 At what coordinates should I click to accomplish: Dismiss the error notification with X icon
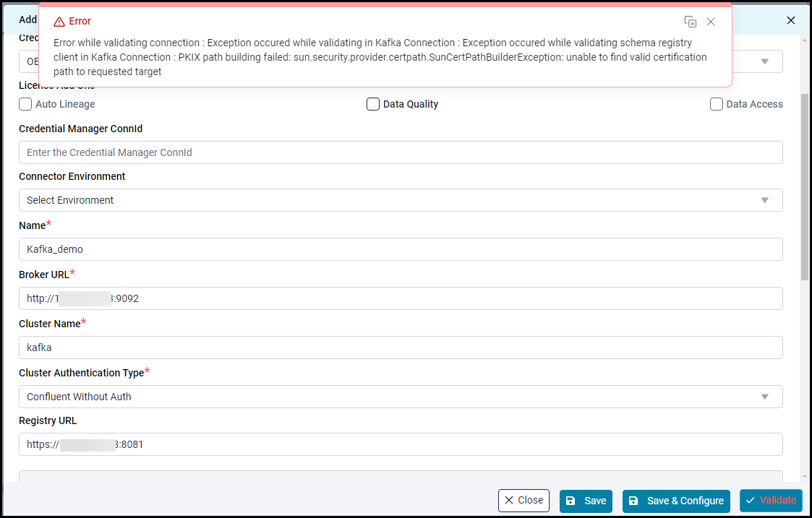pyautogui.click(x=711, y=22)
